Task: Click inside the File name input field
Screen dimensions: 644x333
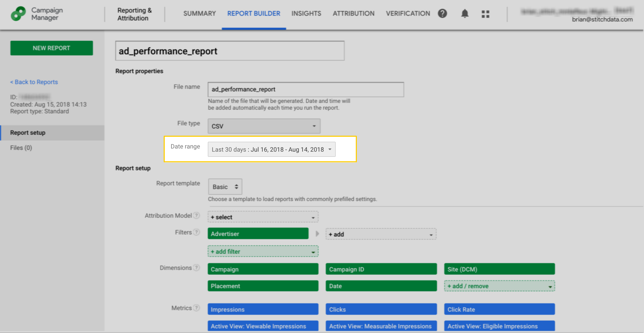Action: pyautogui.click(x=305, y=89)
